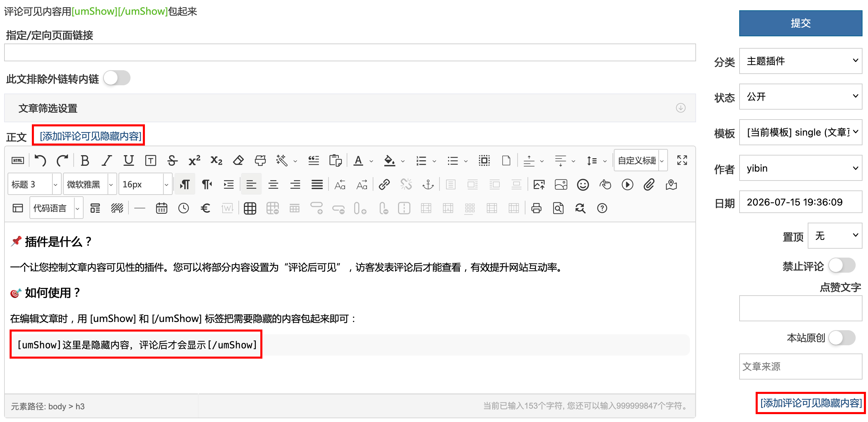Toggle bold formatting

click(x=85, y=160)
